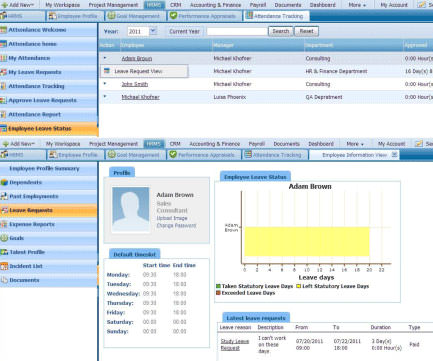Expand the action arrow beside Adam Brown
Image resolution: width=433 pixels, height=361 pixels.
coord(105,58)
